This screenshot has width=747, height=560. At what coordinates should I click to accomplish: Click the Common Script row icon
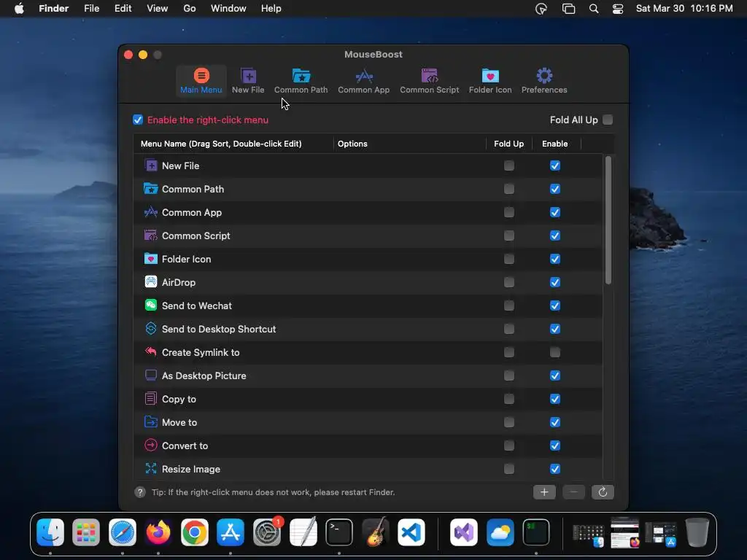(150, 236)
